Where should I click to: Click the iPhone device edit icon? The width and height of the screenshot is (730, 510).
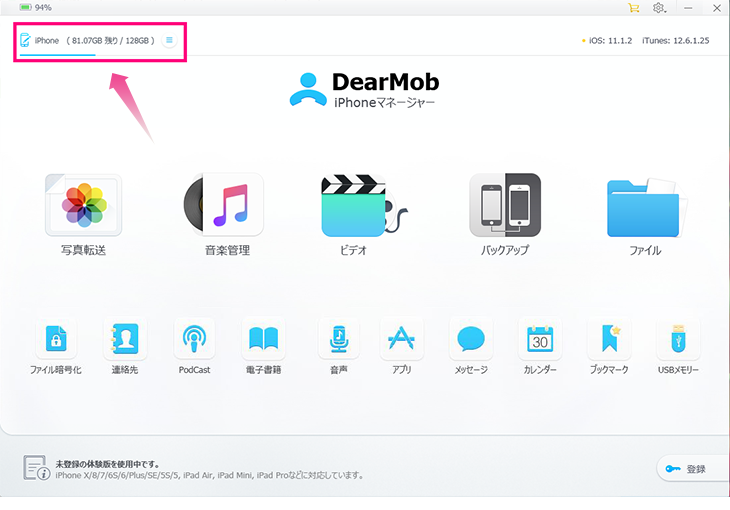click(x=25, y=40)
